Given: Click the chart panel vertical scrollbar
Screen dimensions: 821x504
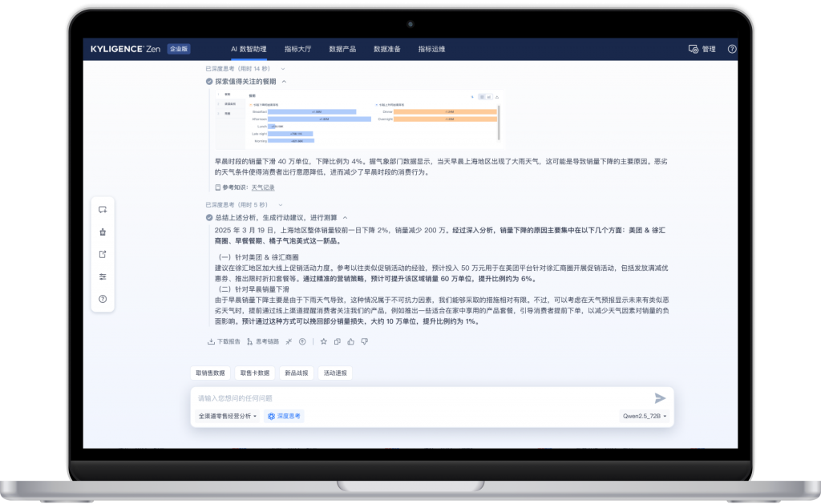Looking at the screenshot, I should tap(499, 123).
